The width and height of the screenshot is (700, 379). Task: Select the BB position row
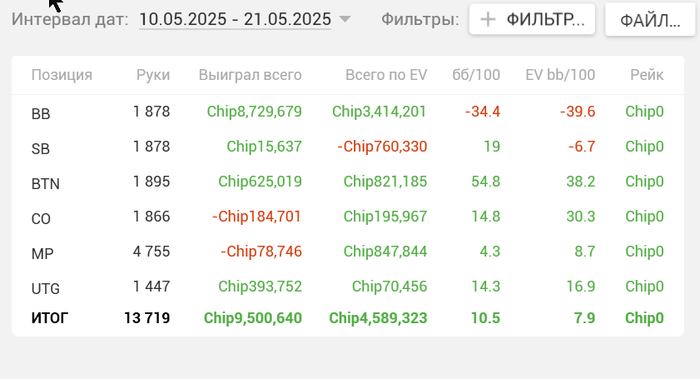click(x=348, y=112)
